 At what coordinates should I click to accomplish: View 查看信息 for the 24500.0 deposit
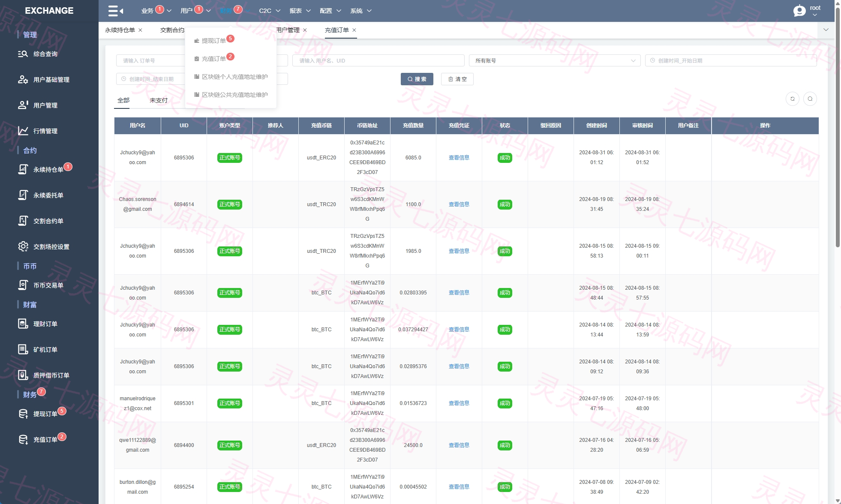tap(459, 445)
